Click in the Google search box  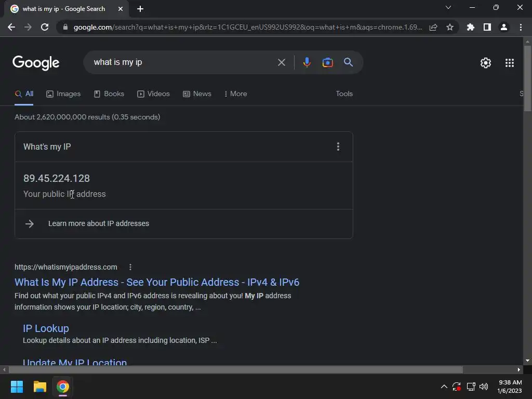[183, 62]
